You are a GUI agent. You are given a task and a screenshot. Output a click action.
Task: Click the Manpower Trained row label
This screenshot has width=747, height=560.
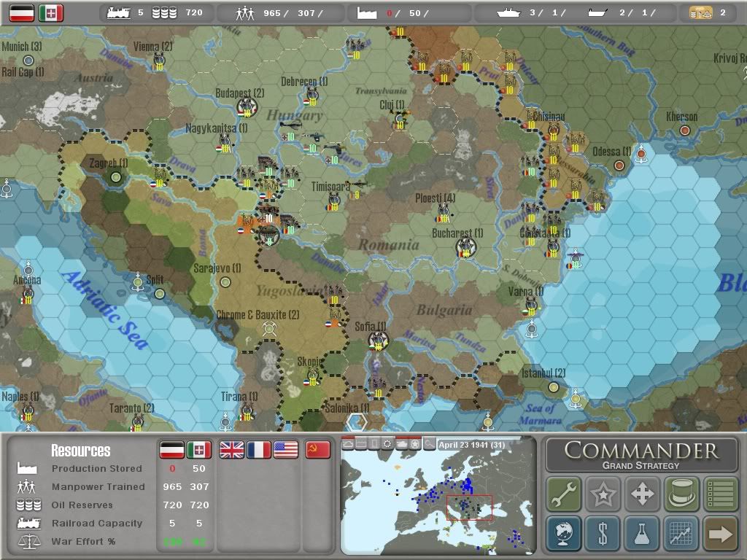tap(98, 486)
